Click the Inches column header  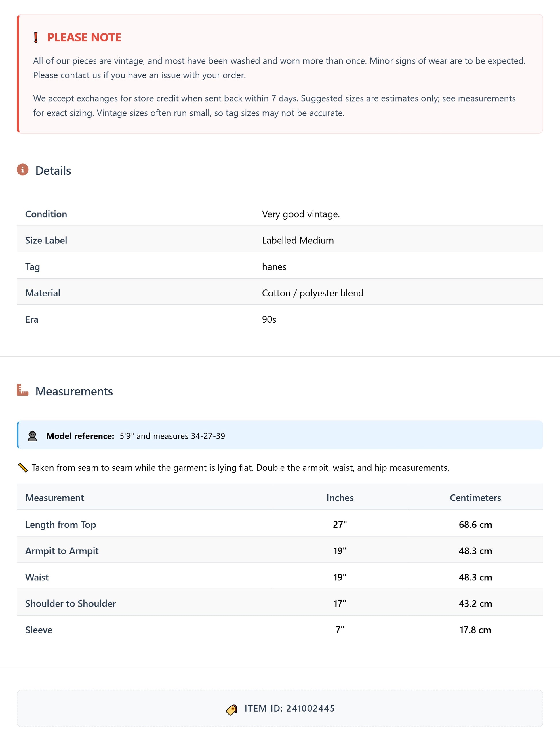(x=340, y=498)
